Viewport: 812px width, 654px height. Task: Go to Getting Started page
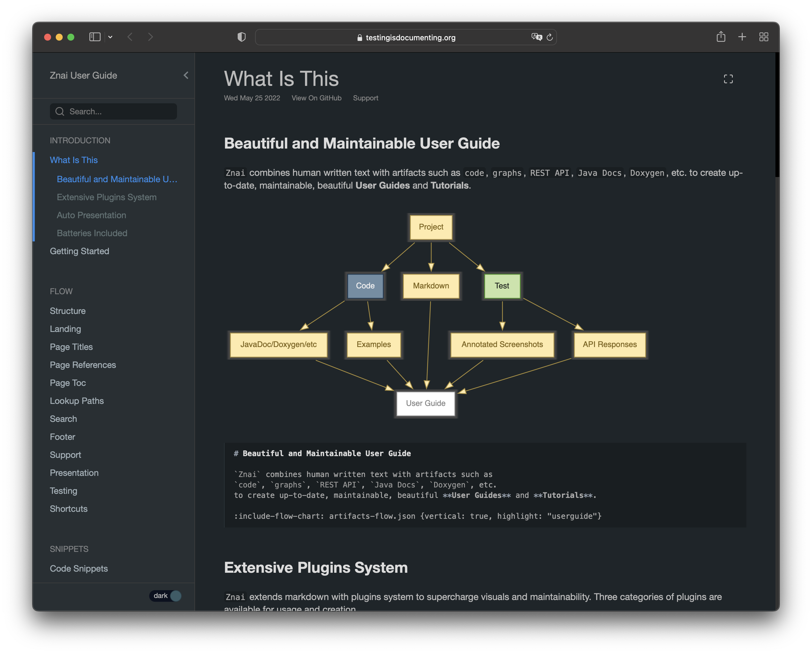[80, 251]
